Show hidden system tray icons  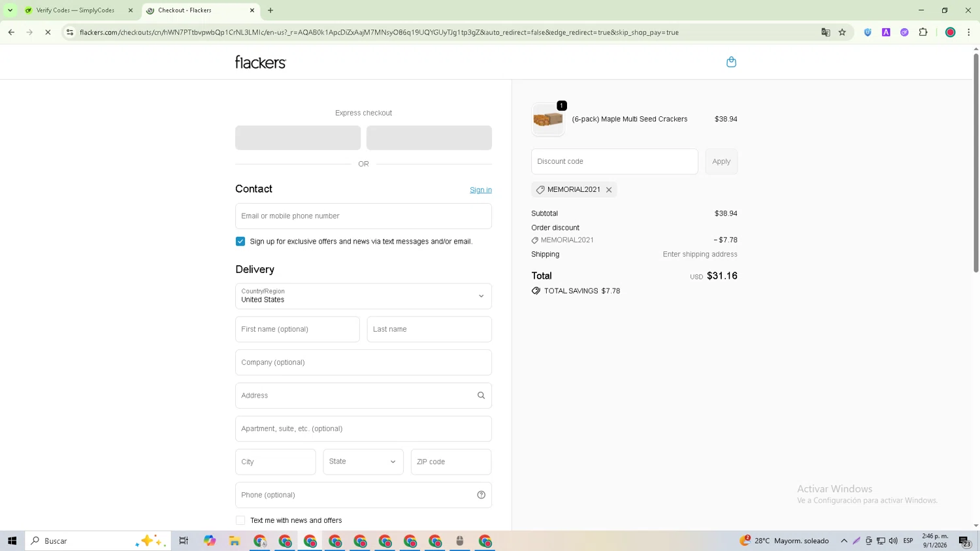844,541
